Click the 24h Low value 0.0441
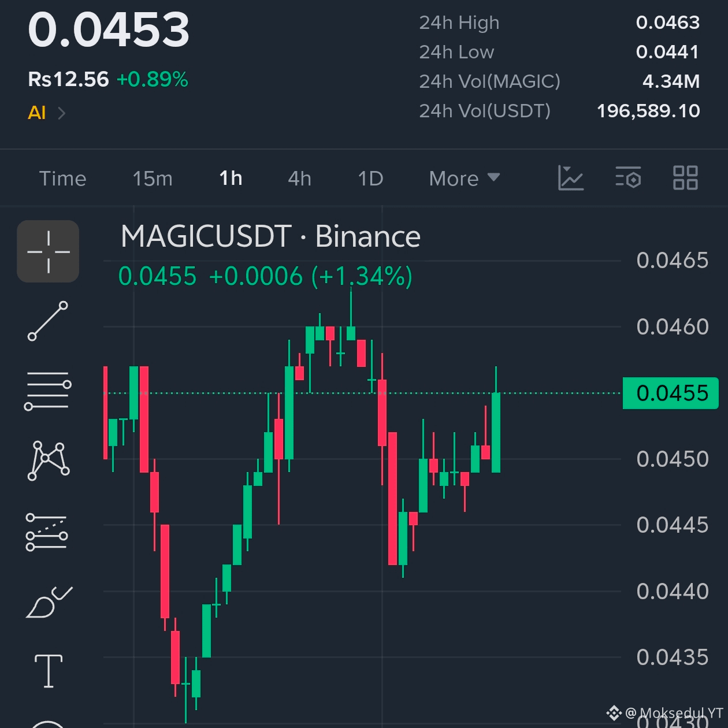 click(667, 52)
